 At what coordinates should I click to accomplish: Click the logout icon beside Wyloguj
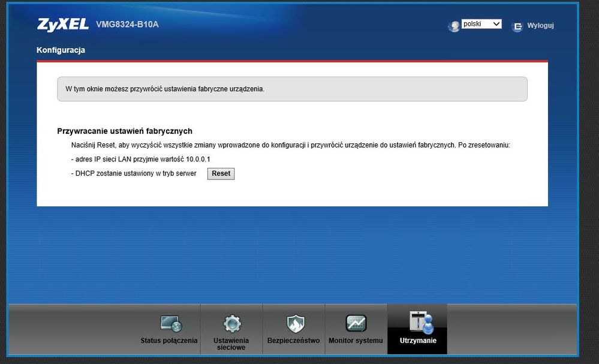point(517,26)
